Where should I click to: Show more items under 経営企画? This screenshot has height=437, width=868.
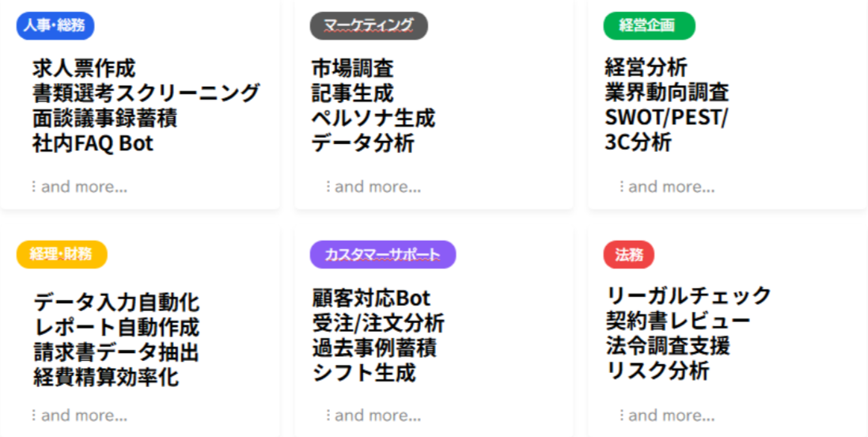670,187
